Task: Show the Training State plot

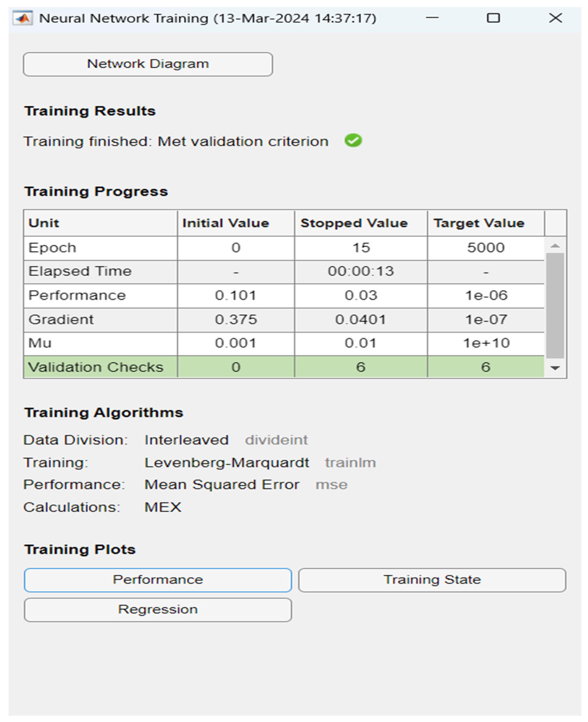Action: click(432, 580)
